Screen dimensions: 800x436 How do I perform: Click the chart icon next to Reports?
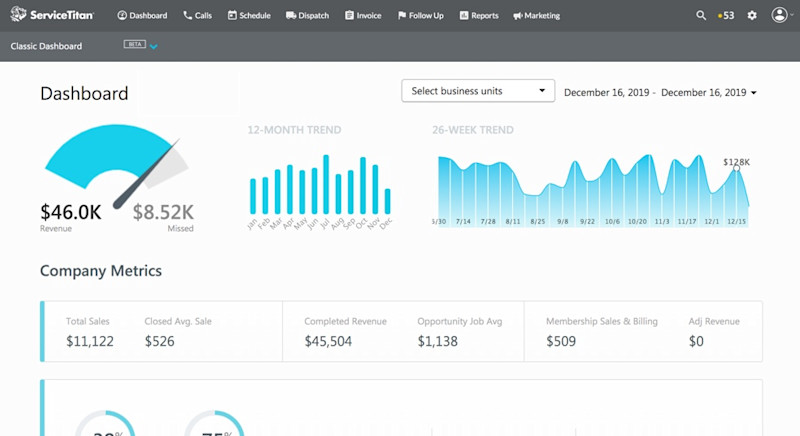tap(464, 15)
